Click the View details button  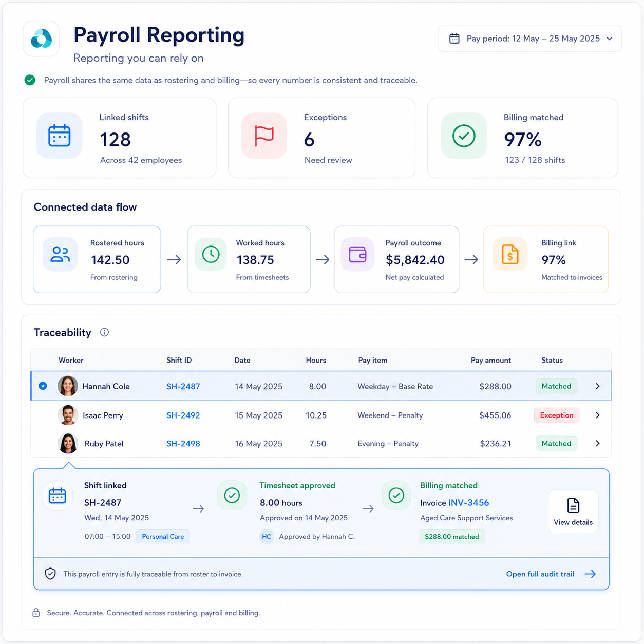[x=573, y=512]
